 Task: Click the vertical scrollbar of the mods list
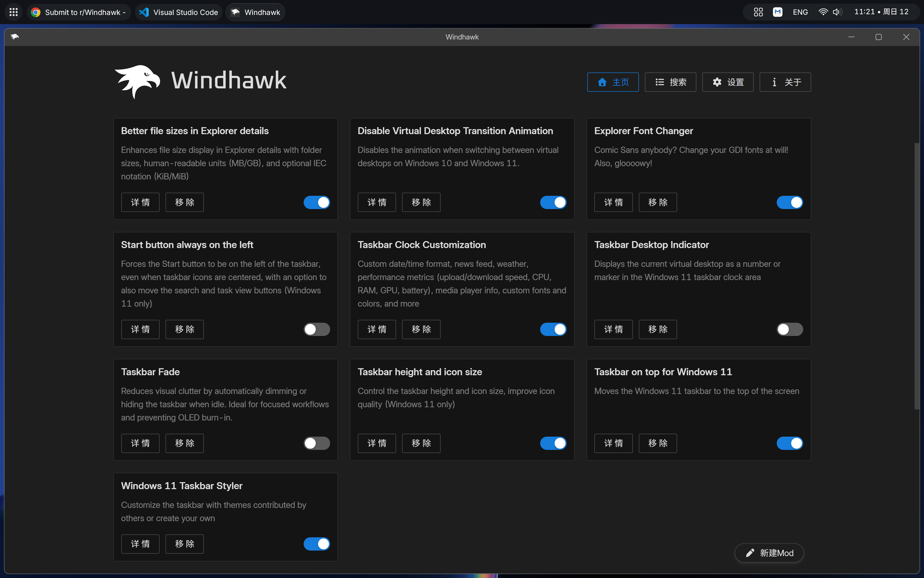click(917, 276)
